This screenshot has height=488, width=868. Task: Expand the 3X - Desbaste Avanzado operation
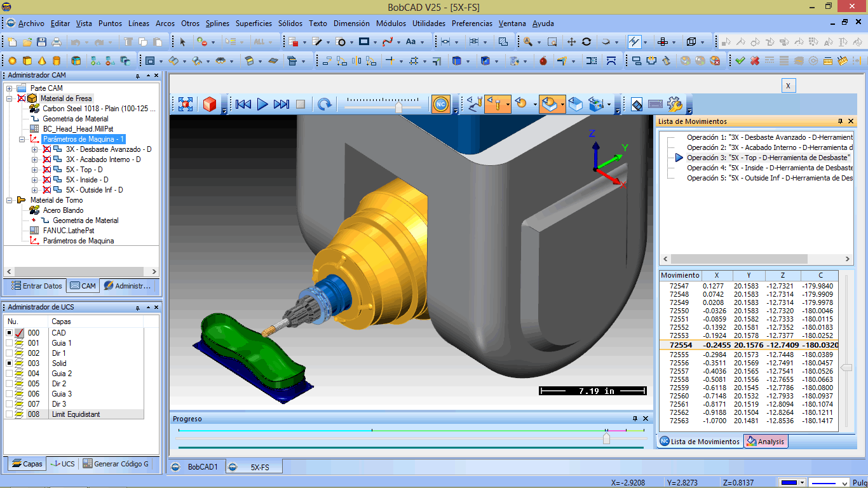pos(35,149)
